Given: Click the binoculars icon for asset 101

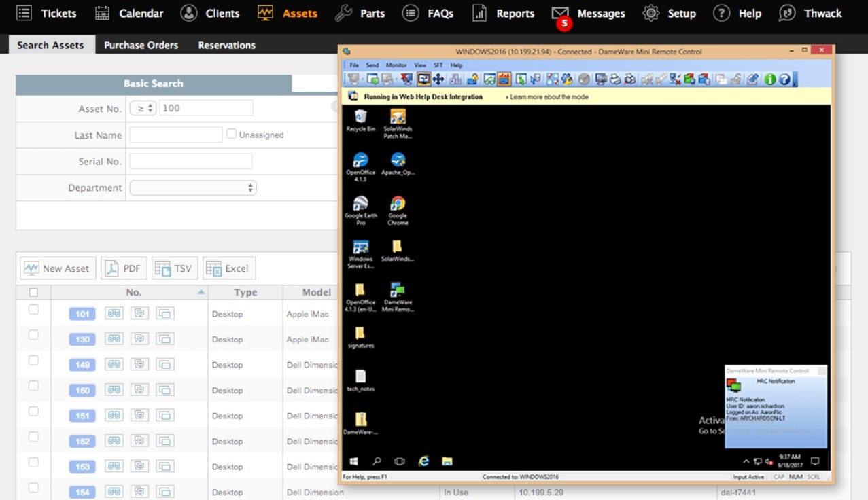Looking at the screenshot, I should pyautogui.click(x=114, y=313).
